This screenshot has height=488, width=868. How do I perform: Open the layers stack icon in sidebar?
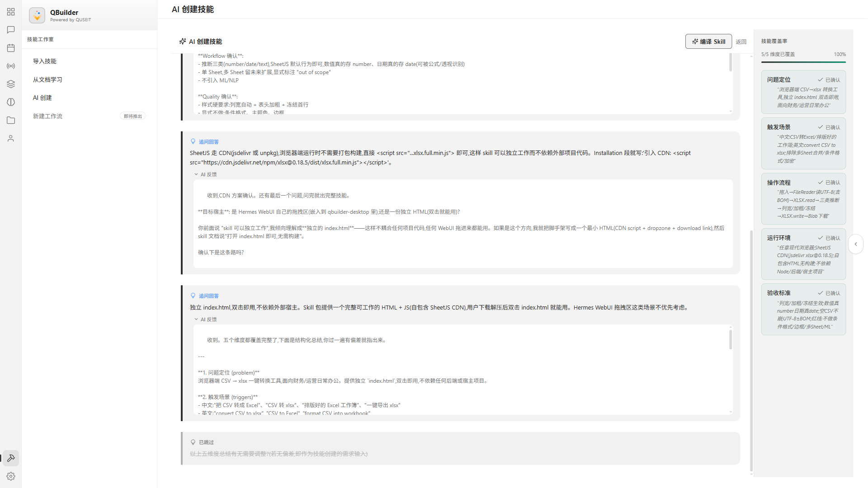11,84
